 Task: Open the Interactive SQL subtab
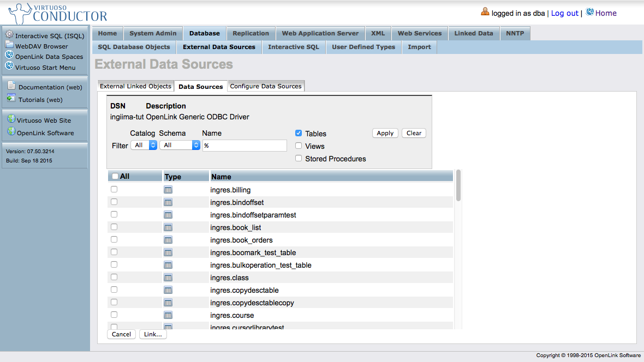(x=294, y=47)
